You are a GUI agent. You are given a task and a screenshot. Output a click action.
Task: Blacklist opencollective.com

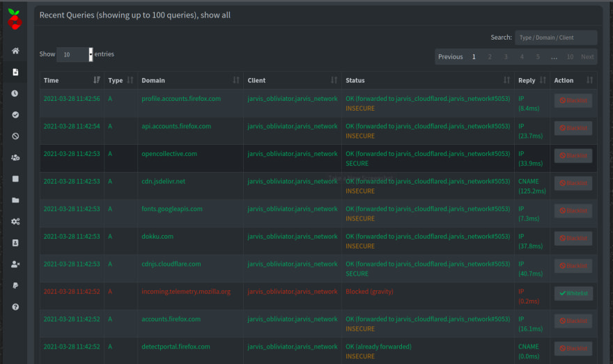[x=573, y=156]
